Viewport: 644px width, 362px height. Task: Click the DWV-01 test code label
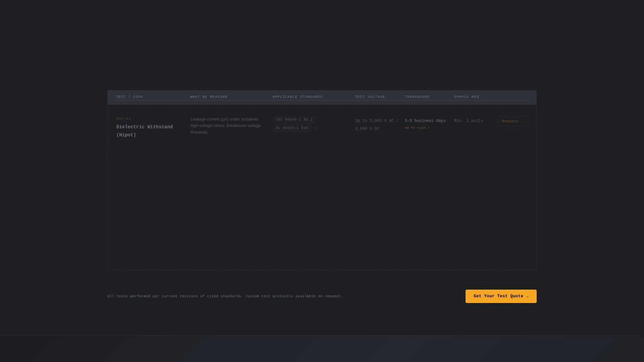tap(123, 118)
